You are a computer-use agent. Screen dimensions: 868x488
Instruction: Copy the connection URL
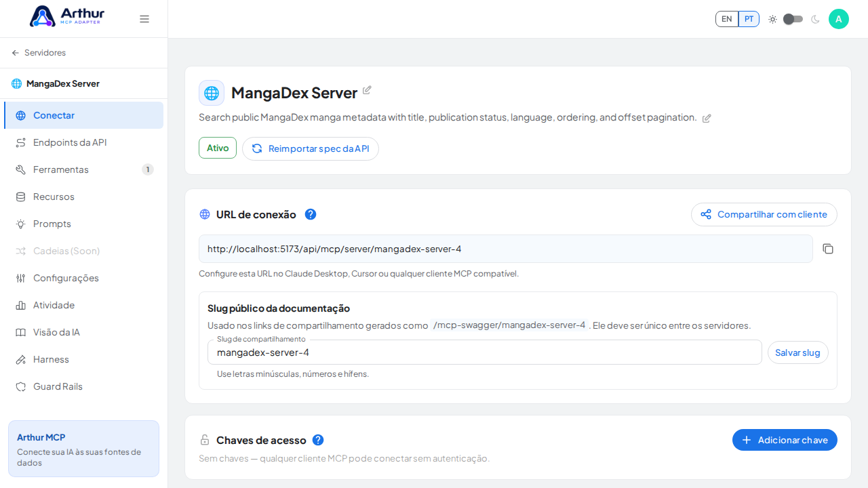[x=828, y=249]
